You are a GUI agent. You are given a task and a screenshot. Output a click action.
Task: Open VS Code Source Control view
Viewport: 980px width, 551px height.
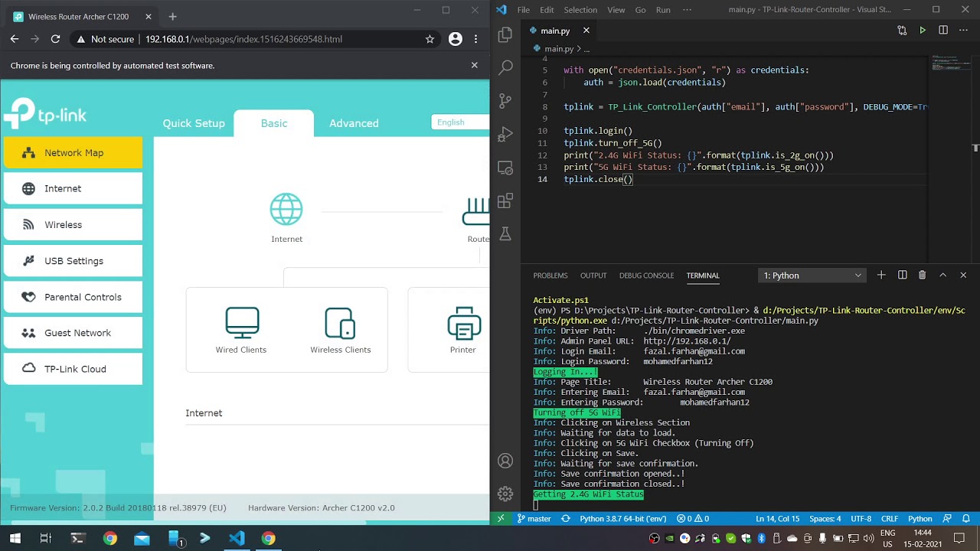coord(505,101)
